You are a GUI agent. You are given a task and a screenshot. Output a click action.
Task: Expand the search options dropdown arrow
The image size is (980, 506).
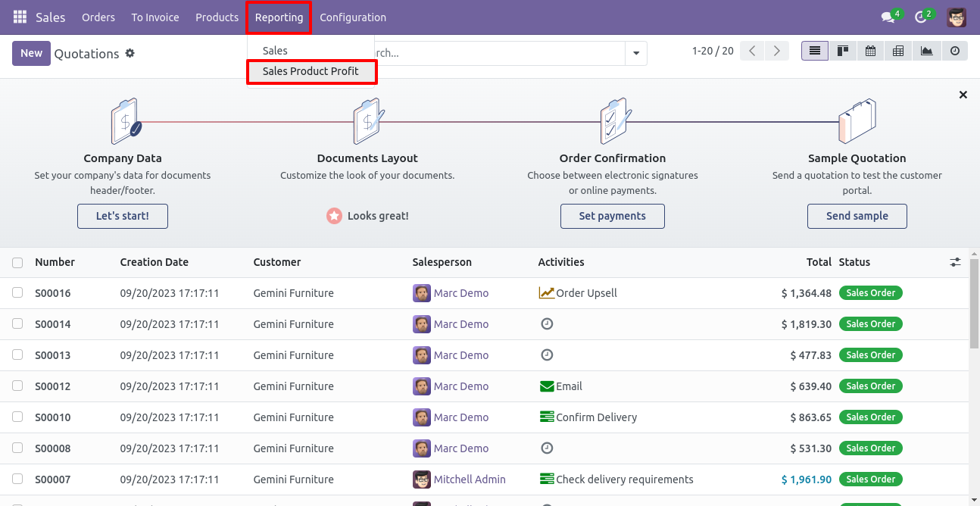635,53
